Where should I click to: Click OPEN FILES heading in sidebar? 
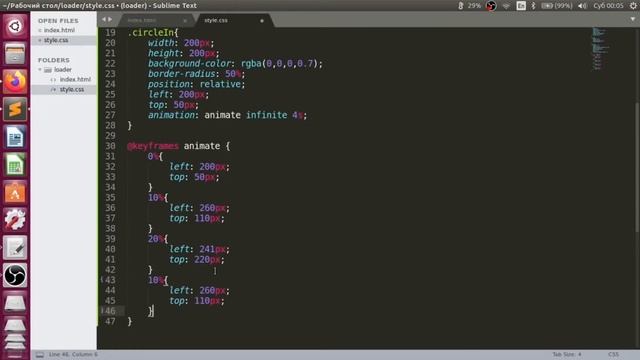pos(58,21)
